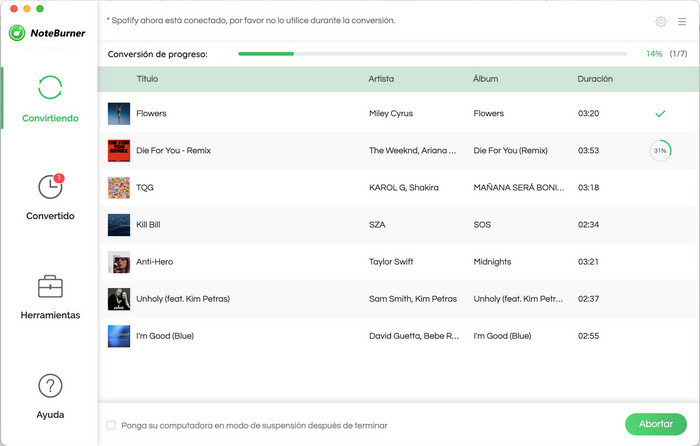Open the Convirtiendo tab in sidebar
700x446 pixels.
50,99
